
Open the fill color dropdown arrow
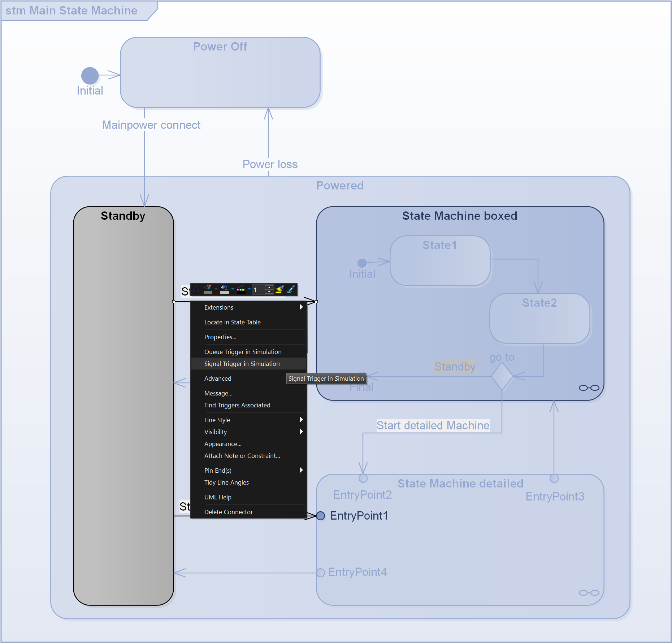tap(233, 289)
